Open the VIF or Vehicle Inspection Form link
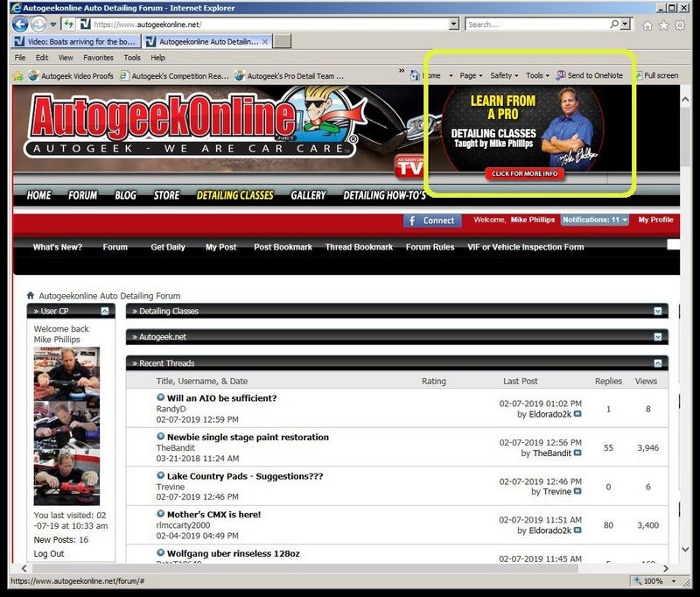 [526, 247]
